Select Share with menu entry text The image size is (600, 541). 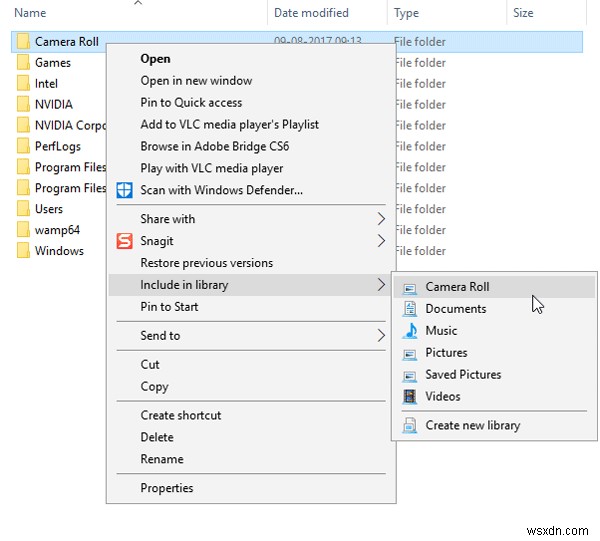click(168, 219)
